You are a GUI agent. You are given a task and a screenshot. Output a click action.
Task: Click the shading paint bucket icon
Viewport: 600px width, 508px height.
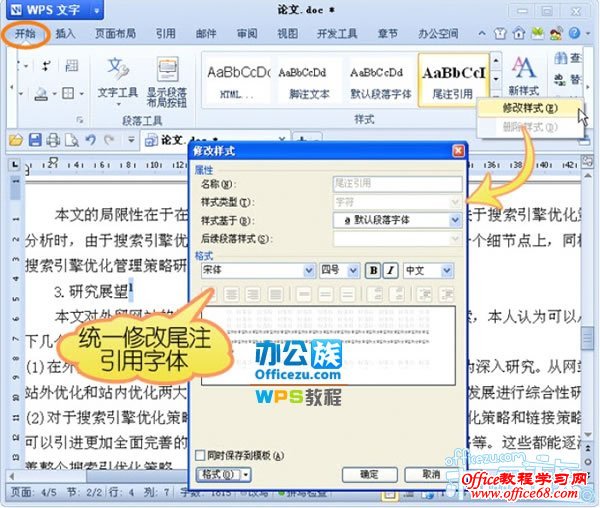41,94
